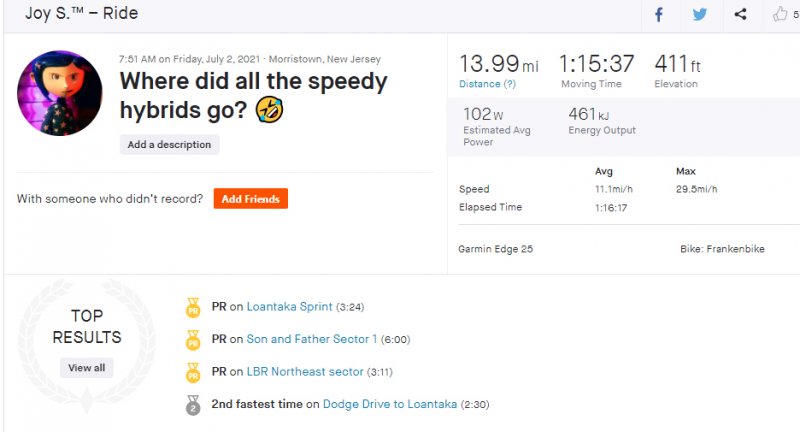Open the Loantaka Sprint segment link
The width and height of the screenshot is (800, 432).
point(289,306)
